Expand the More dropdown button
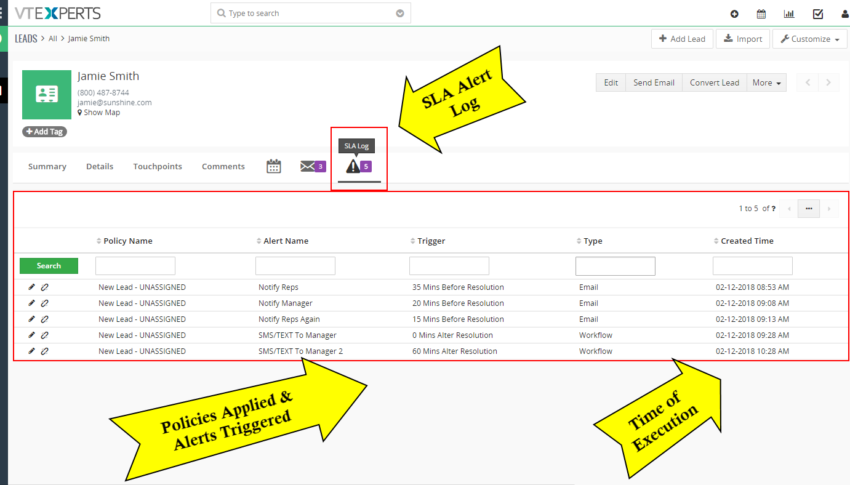Viewport: 850px width, 485px height. tap(768, 83)
